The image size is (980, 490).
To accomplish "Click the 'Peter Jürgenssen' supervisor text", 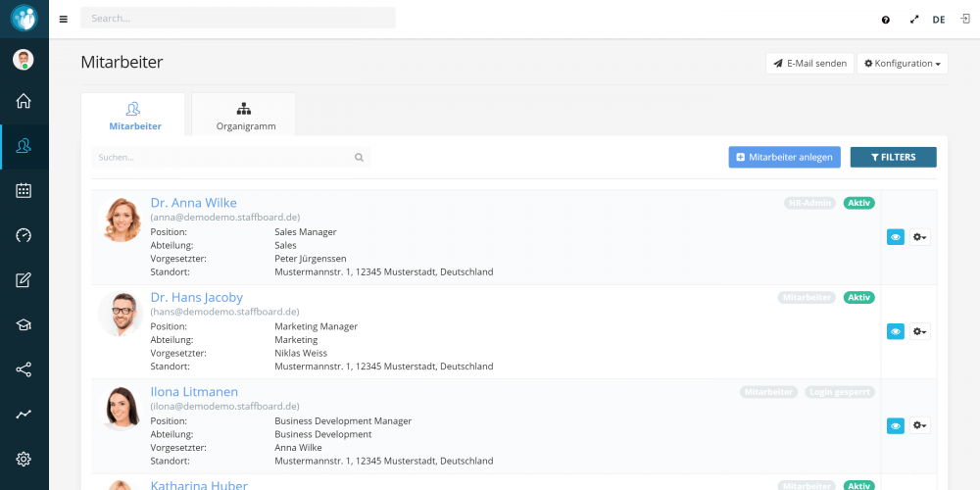I will [x=311, y=258].
